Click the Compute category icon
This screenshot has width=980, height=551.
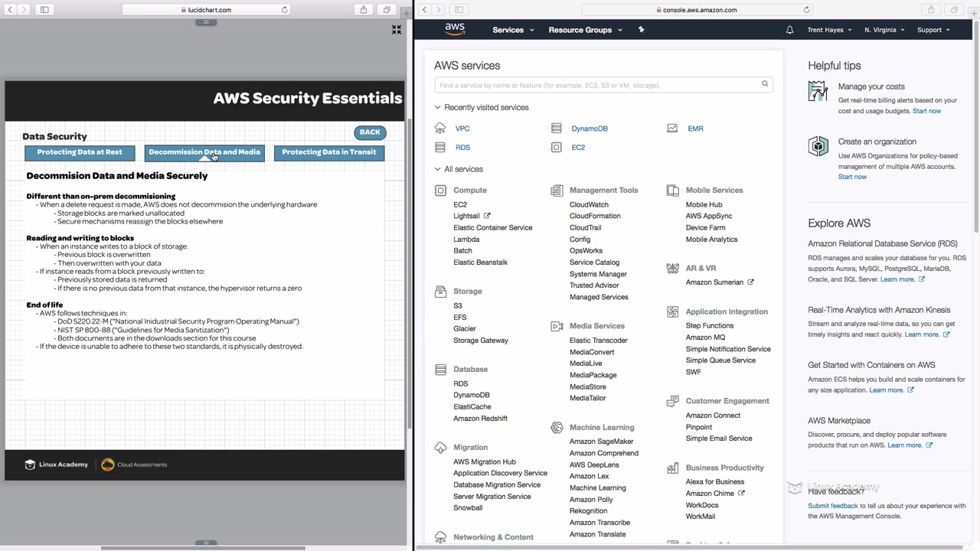pyautogui.click(x=440, y=191)
